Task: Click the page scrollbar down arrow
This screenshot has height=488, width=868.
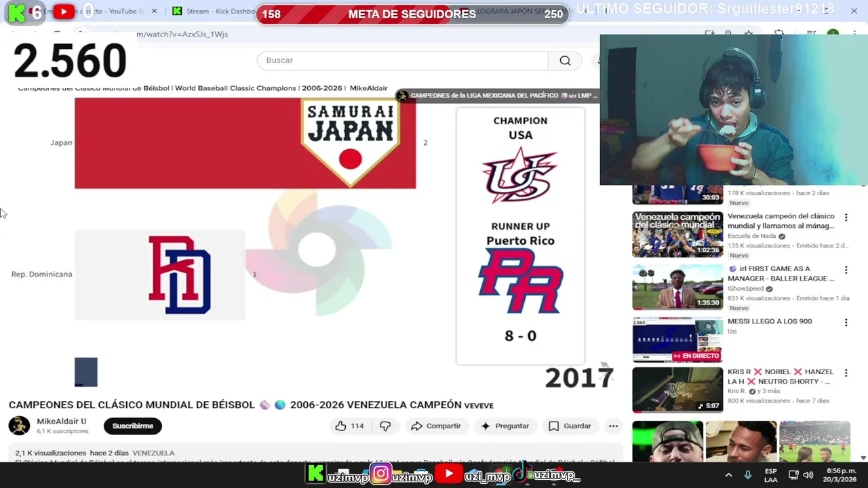Action: click(863, 457)
